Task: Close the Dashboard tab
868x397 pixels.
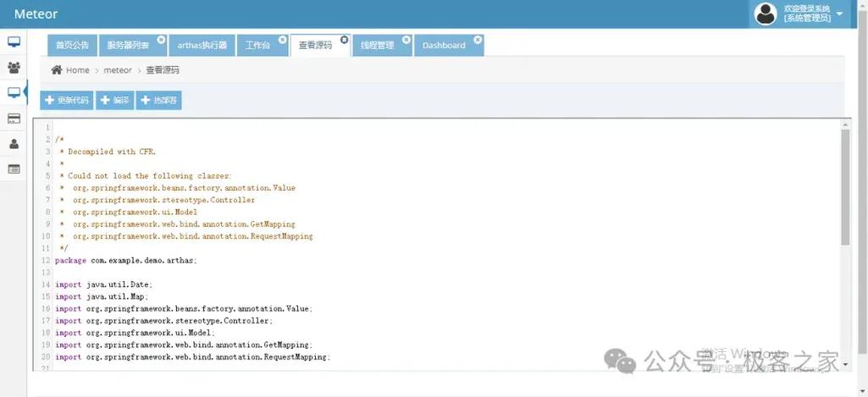Action: point(478,40)
